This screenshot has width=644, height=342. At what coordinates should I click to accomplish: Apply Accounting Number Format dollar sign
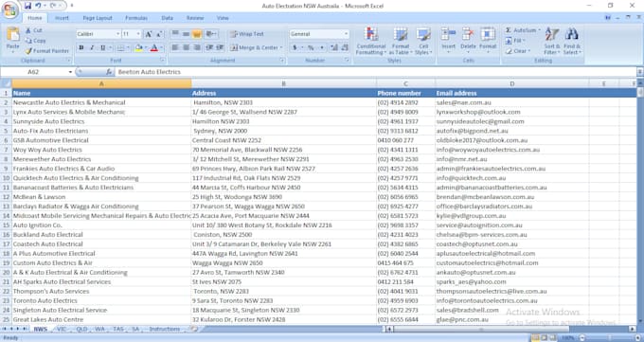[295, 47]
